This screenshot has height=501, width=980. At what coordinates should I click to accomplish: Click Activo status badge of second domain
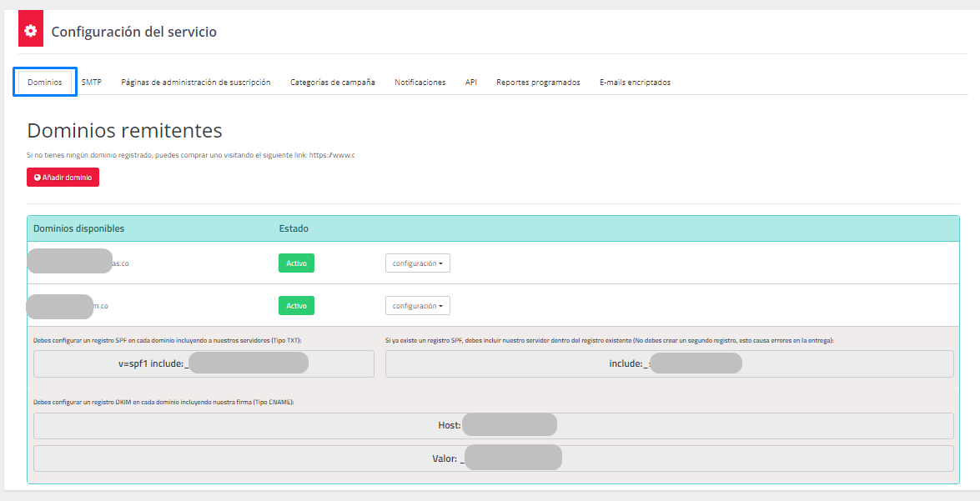tap(296, 306)
